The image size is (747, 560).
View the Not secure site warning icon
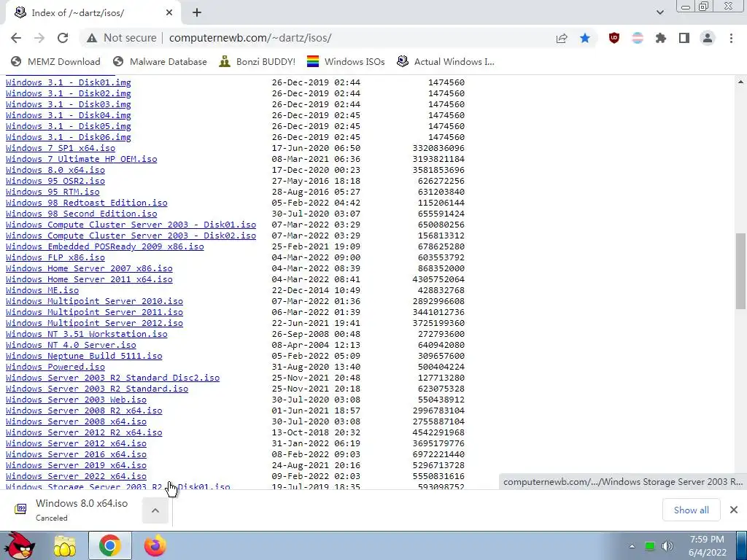point(92,38)
